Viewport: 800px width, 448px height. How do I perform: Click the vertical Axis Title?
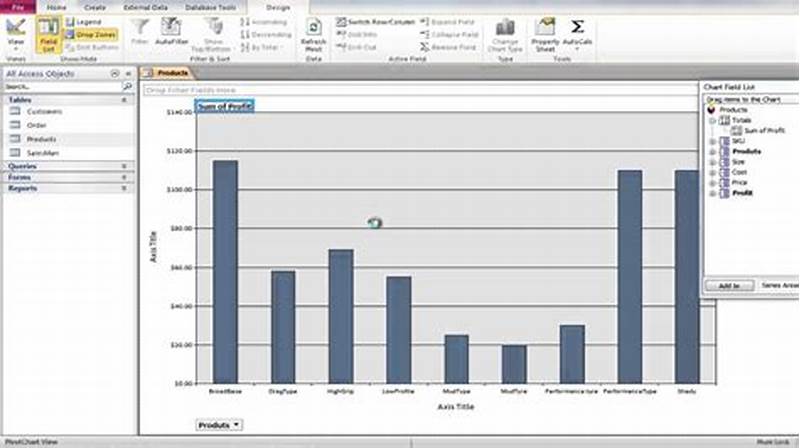click(153, 247)
